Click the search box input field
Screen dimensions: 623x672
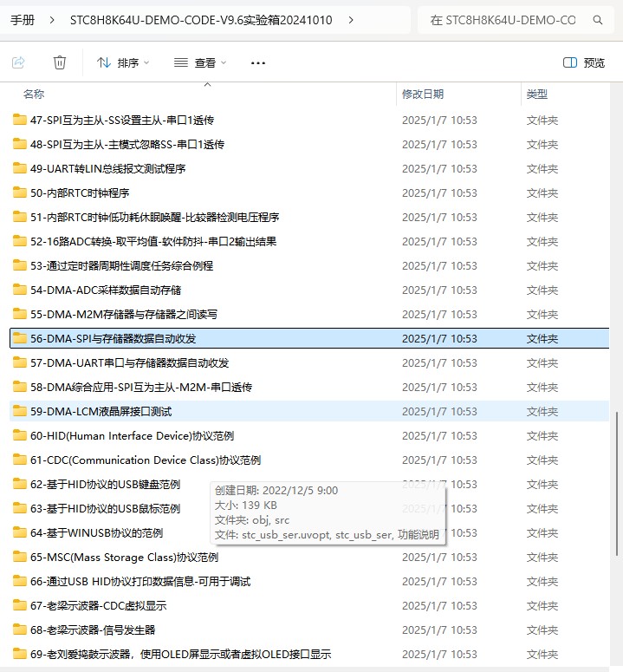click(x=503, y=20)
